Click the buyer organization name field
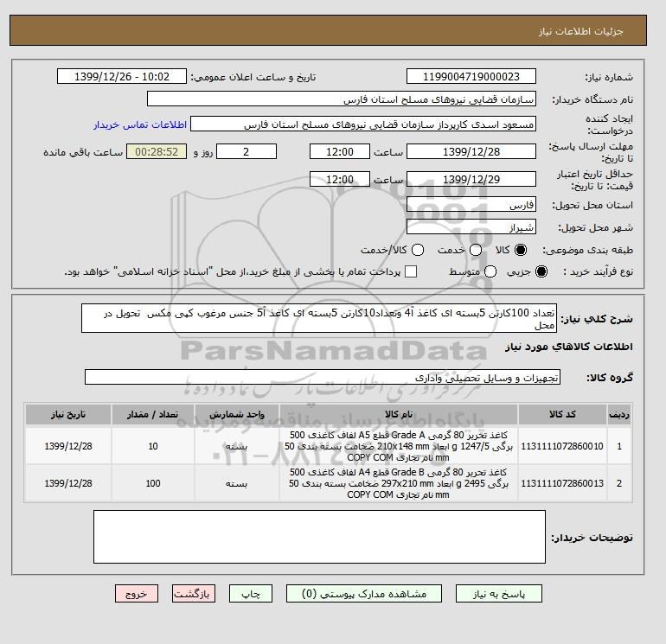 [342, 99]
